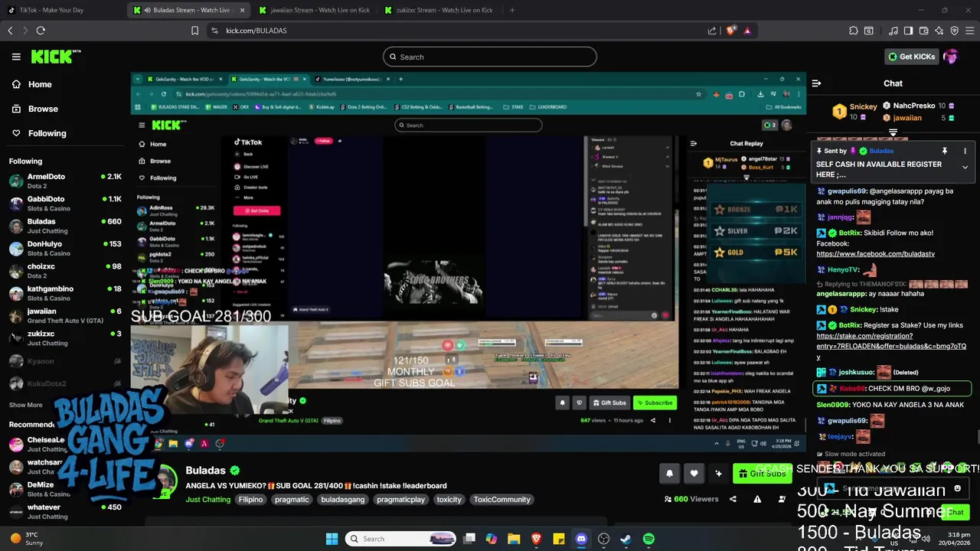The image size is (980, 551).
Task: Select the ToxicCommunity tag
Action: tap(501, 500)
